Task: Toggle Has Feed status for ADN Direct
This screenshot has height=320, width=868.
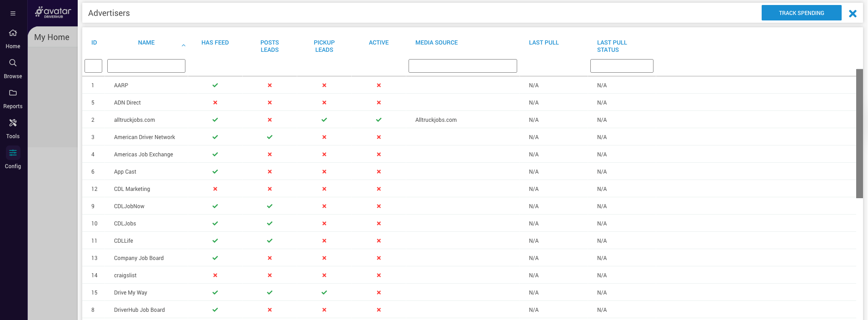Action: tap(215, 103)
